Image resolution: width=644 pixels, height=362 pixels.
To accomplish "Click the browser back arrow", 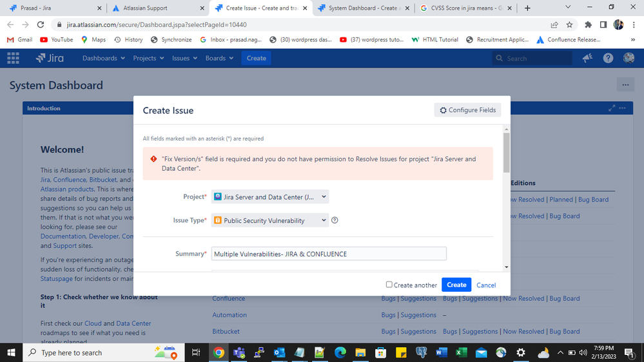I will (11, 24).
